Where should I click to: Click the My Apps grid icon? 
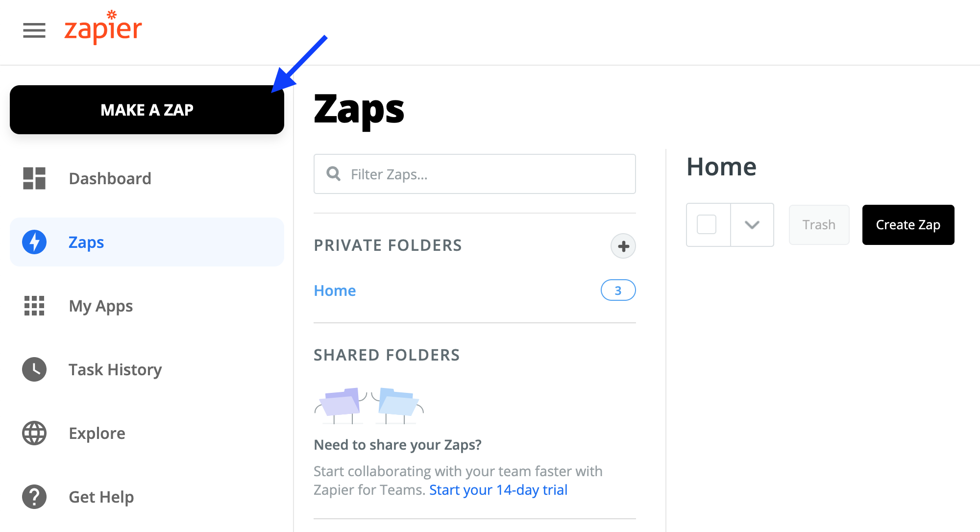pyautogui.click(x=34, y=306)
